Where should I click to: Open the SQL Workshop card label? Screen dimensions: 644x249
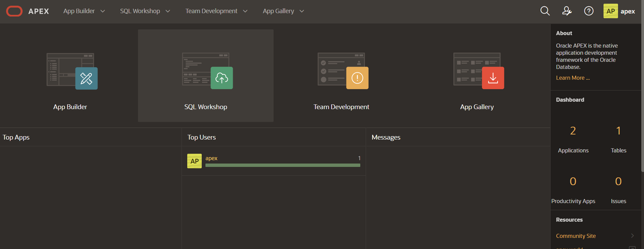pyautogui.click(x=206, y=107)
